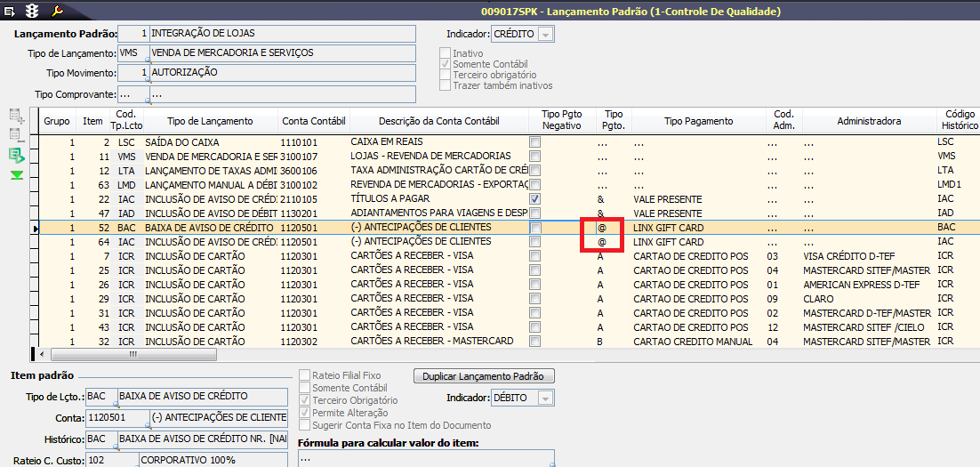Click the Código Histórico column header
This screenshot has height=467, width=980.
pos(958,121)
